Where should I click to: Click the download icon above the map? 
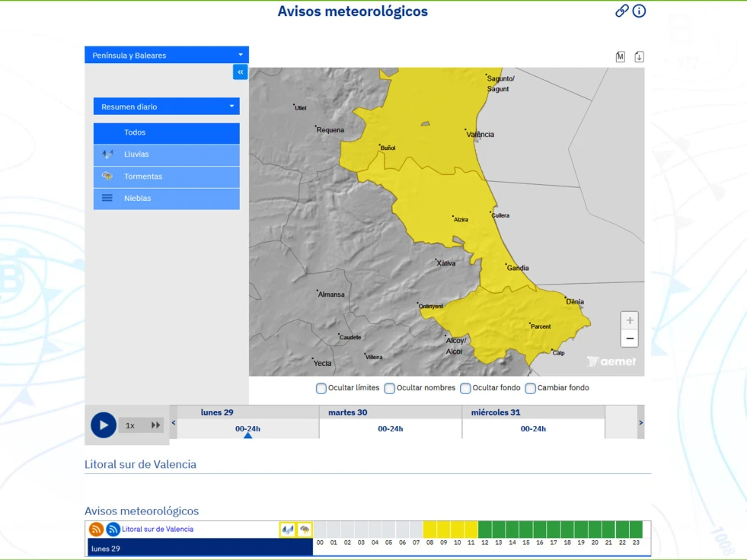639,56
